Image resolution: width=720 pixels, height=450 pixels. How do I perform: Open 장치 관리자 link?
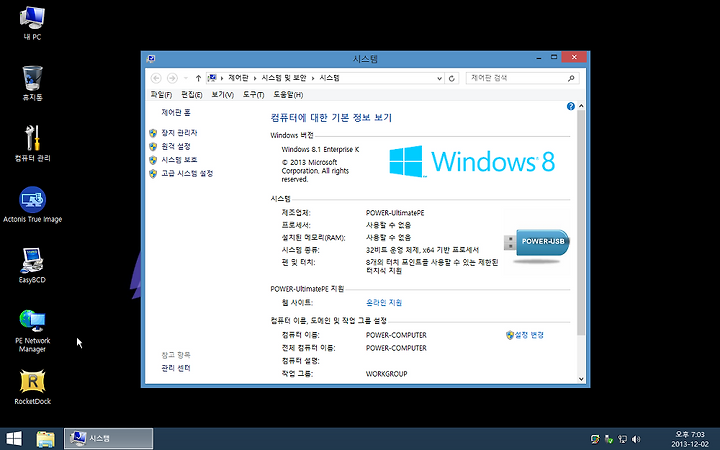[x=179, y=133]
